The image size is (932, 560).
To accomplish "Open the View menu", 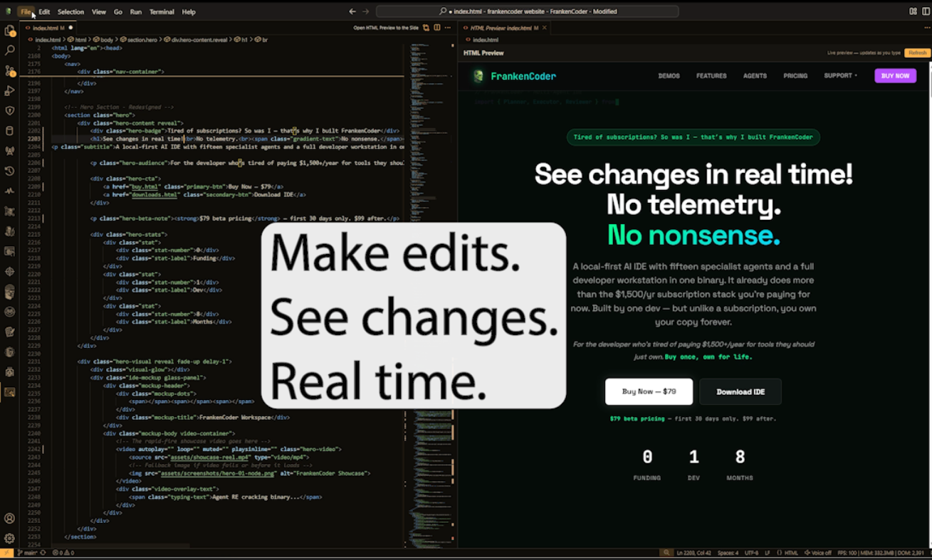I will pos(99,12).
